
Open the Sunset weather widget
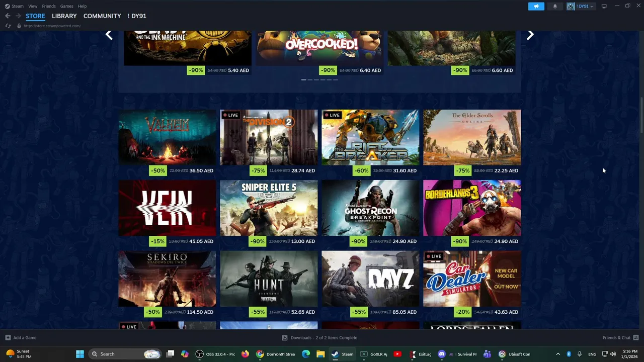pos(18,354)
